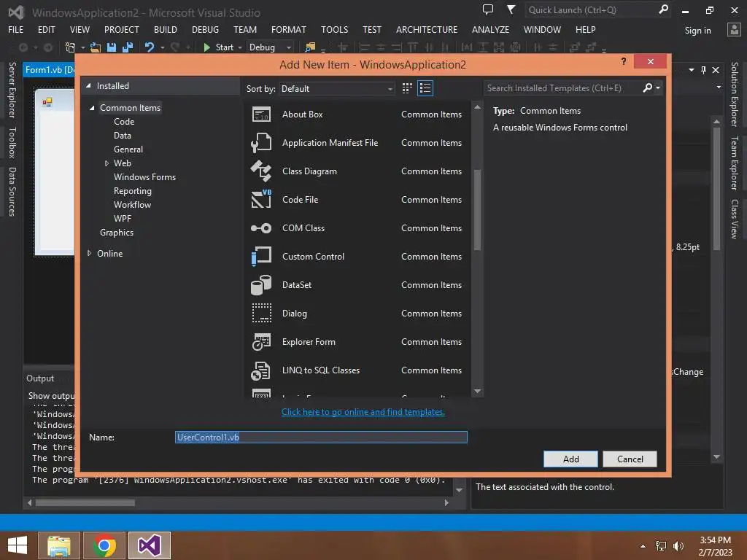The width and height of the screenshot is (747, 560).
Task: Open the Sort by Default dropdown
Action: click(337, 88)
